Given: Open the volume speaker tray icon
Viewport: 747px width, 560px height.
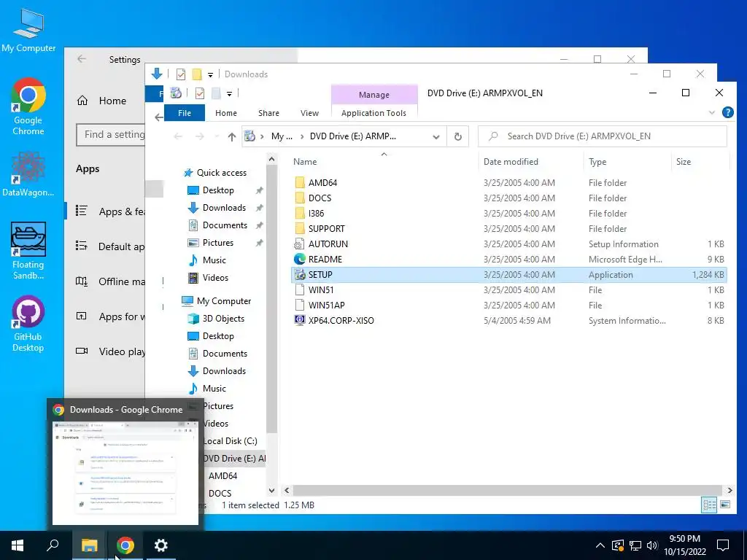Looking at the screenshot, I should click(x=652, y=545).
